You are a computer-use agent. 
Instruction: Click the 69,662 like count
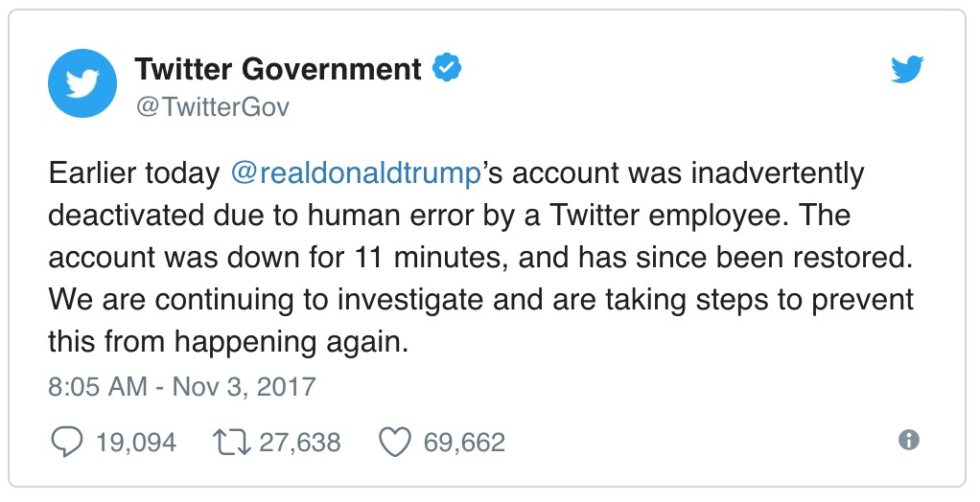pos(463,442)
